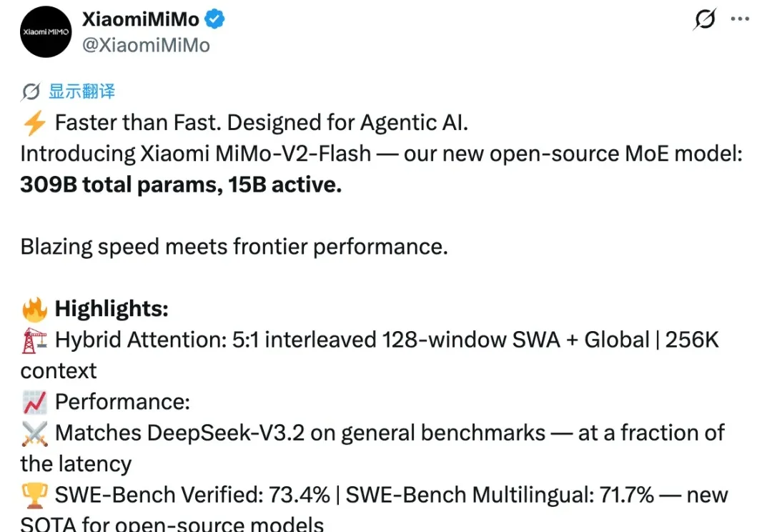Click the trophy emoji before SWE-Bench
Image resolution: width=772 pixels, height=532 pixels.
pyautogui.click(x=34, y=495)
